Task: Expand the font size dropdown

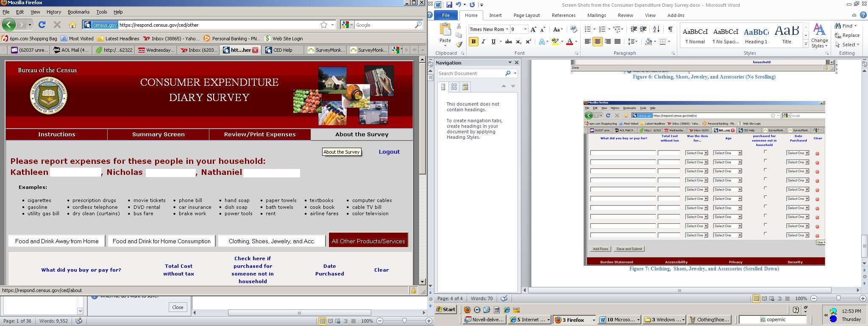Action: click(525, 29)
